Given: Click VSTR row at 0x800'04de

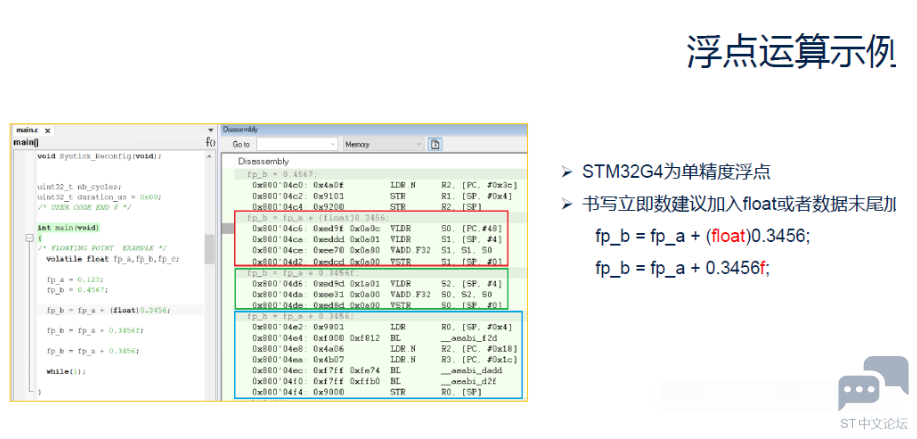Looking at the screenshot, I should coord(377,305).
